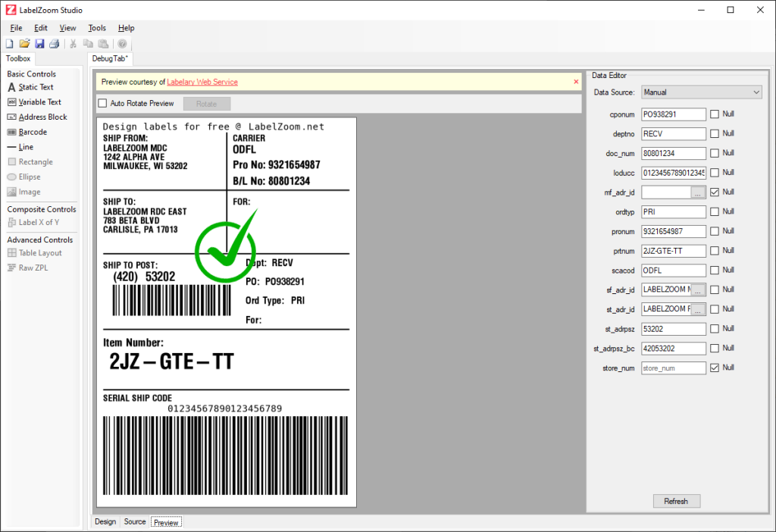Select the Label X of Y control

[33, 222]
